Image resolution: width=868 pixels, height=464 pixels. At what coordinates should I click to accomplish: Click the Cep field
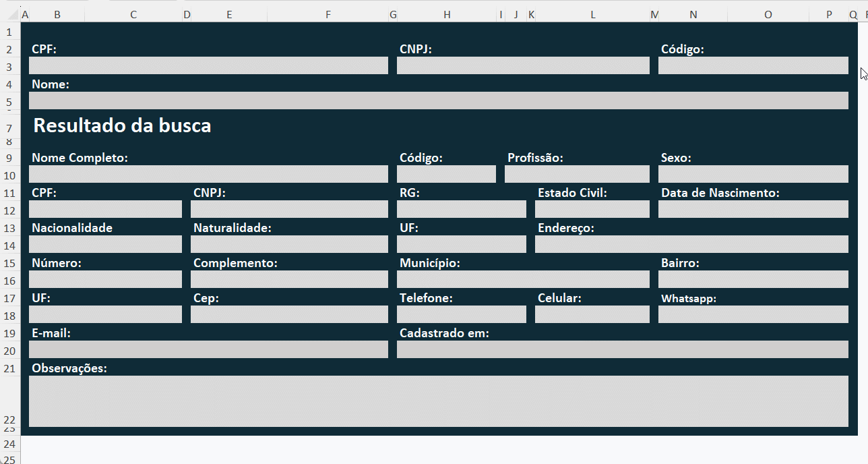click(x=289, y=314)
